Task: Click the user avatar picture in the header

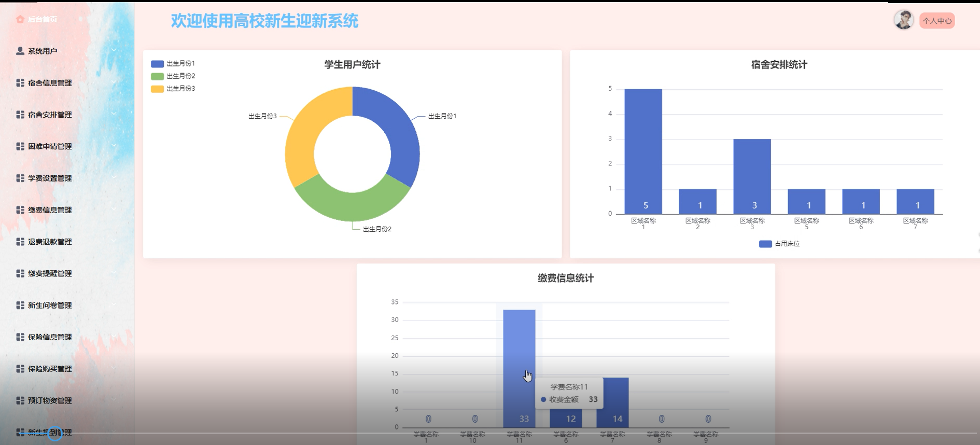Action: 904,20
